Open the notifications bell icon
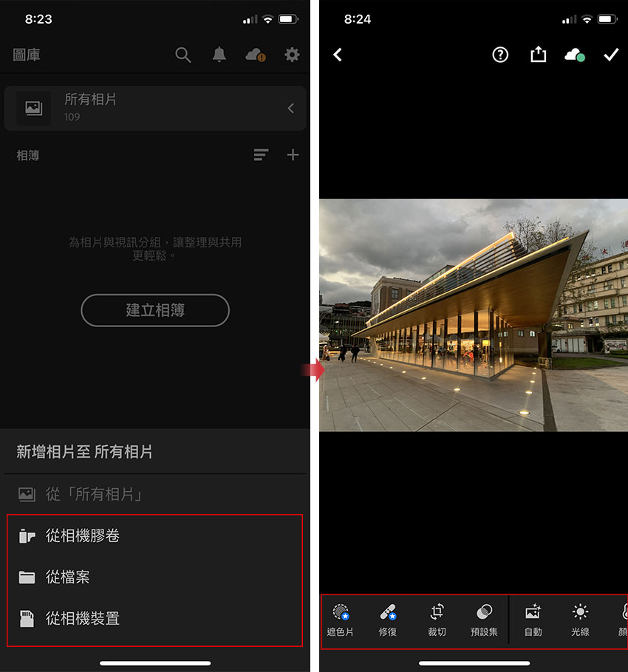The width and height of the screenshot is (628, 672). pyautogui.click(x=219, y=55)
